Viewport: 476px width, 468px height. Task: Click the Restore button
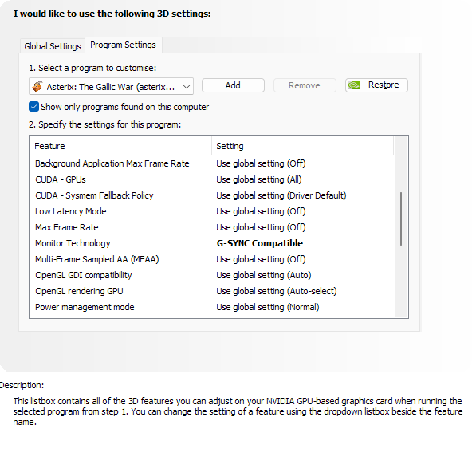[x=376, y=85]
